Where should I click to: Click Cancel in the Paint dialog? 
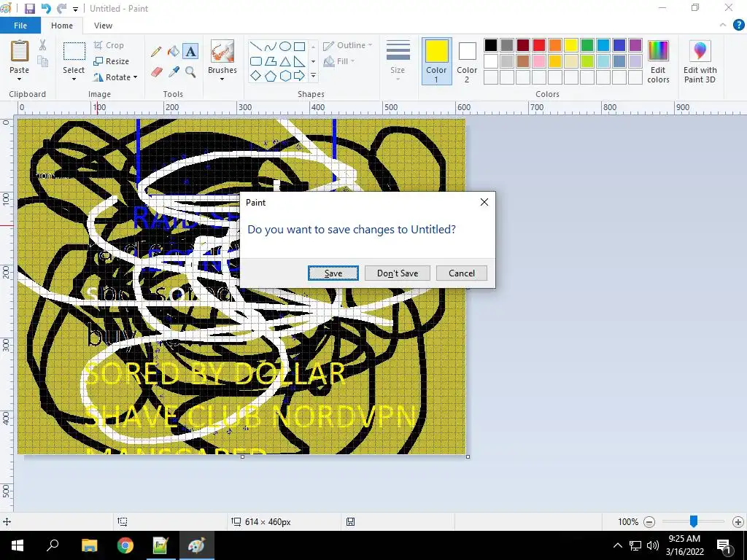pyautogui.click(x=462, y=273)
